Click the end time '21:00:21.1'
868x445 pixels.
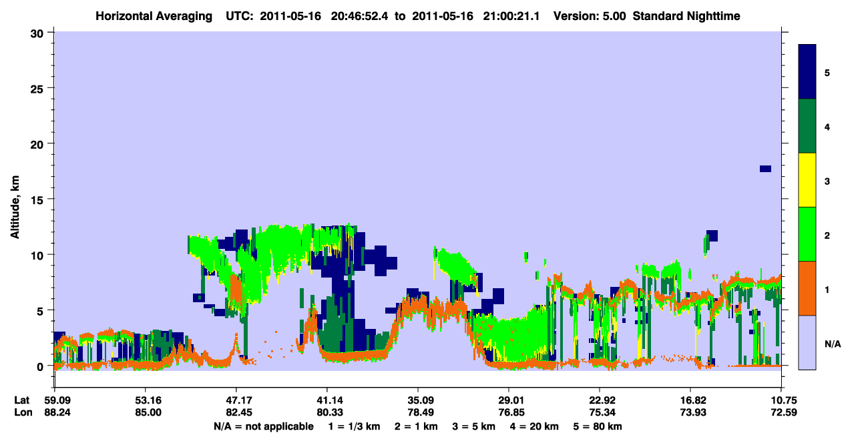(510, 15)
